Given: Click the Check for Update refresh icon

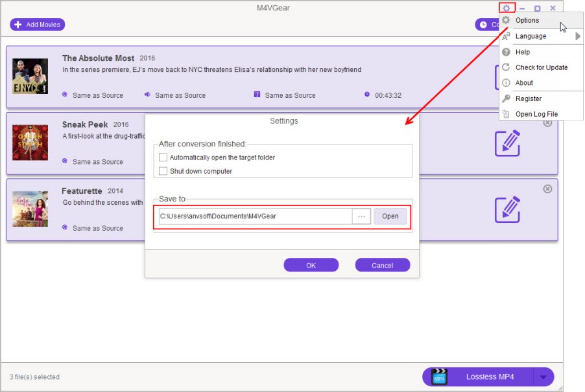Looking at the screenshot, I should point(506,67).
